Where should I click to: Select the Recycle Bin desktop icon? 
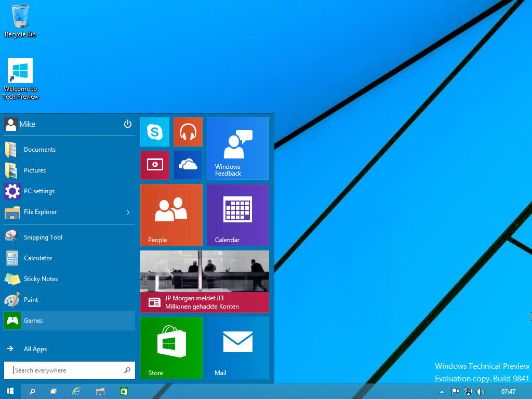click(20, 21)
